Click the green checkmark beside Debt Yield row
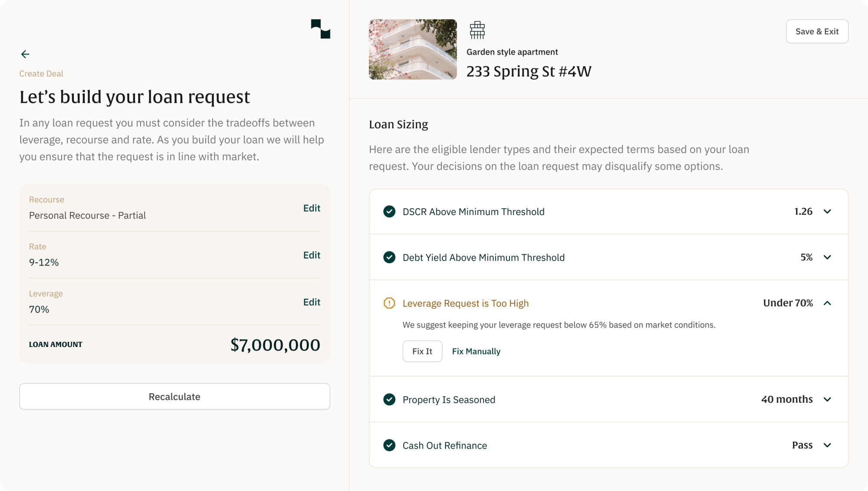The width and height of the screenshot is (868, 491). [x=389, y=257]
